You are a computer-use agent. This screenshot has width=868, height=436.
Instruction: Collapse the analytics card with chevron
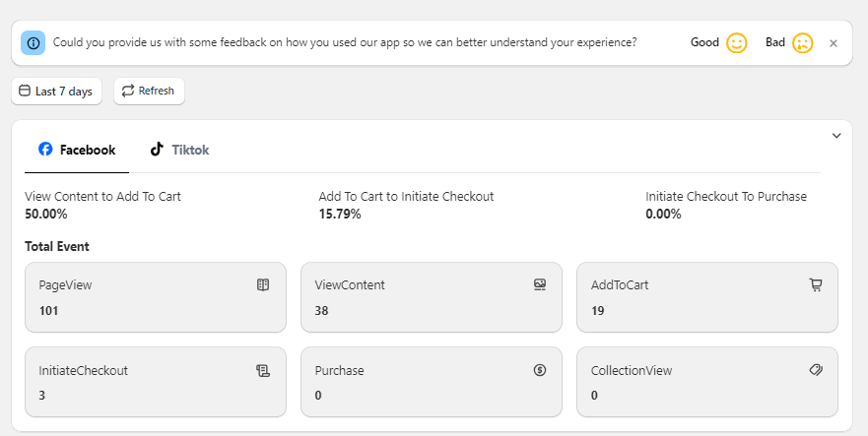[x=836, y=136]
